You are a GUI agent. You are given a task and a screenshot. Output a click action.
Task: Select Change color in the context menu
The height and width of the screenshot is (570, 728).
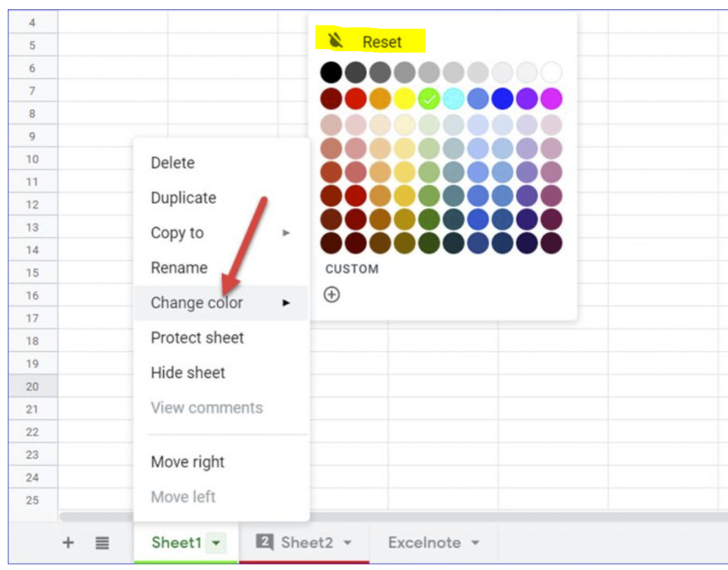(x=197, y=303)
